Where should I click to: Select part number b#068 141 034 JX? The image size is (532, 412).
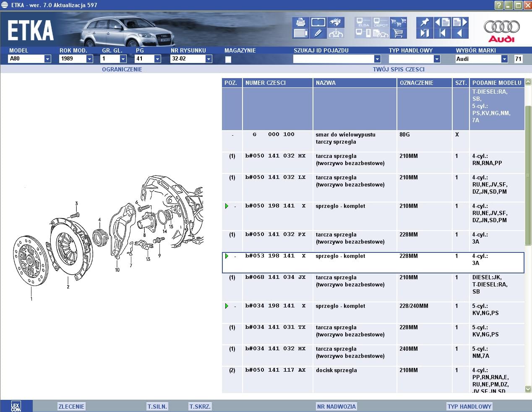[x=275, y=277]
